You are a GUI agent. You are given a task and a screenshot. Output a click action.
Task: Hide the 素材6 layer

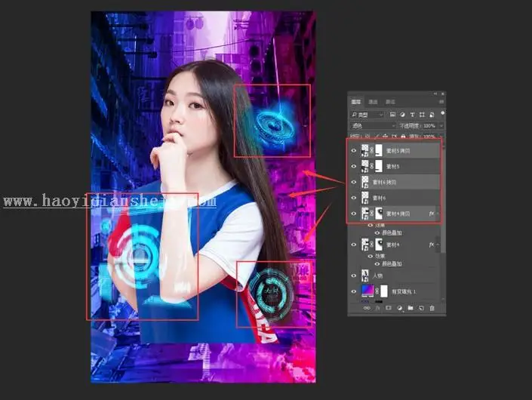coord(354,198)
